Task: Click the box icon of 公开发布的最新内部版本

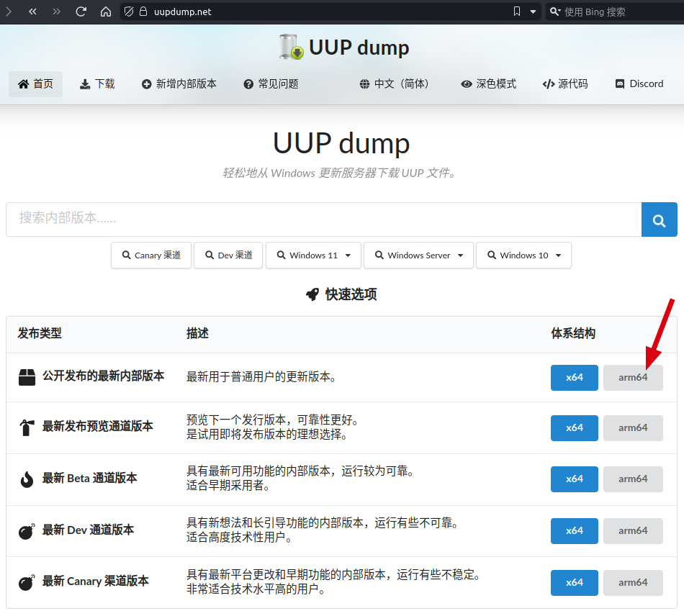Action: 27,377
